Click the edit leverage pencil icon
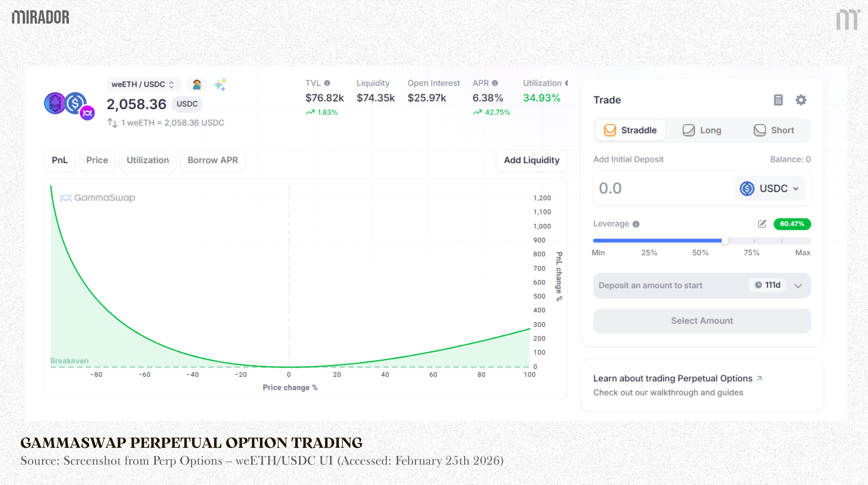This screenshot has height=485, width=868. (x=762, y=224)
